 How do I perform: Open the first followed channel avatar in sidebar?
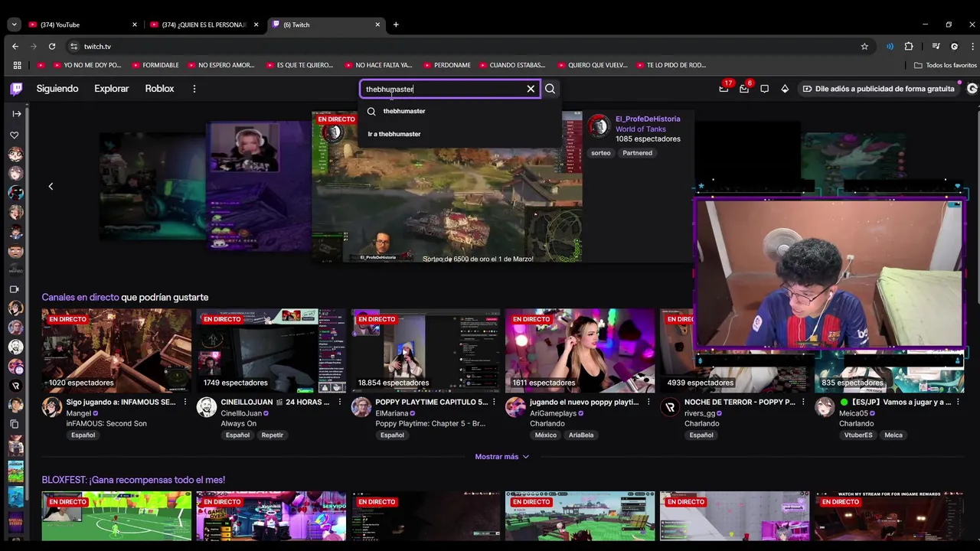pyautogui.click(x=15, y=155)
